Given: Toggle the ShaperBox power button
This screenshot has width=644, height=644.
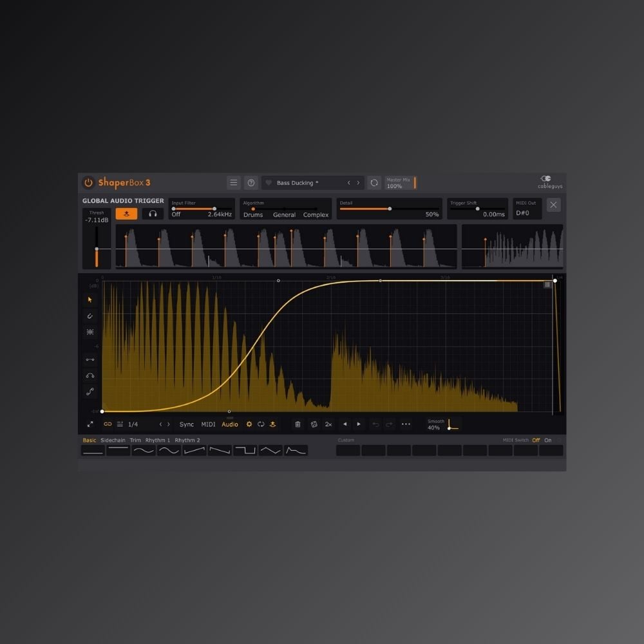Looking at the screenshot, I should click(88, 182).
